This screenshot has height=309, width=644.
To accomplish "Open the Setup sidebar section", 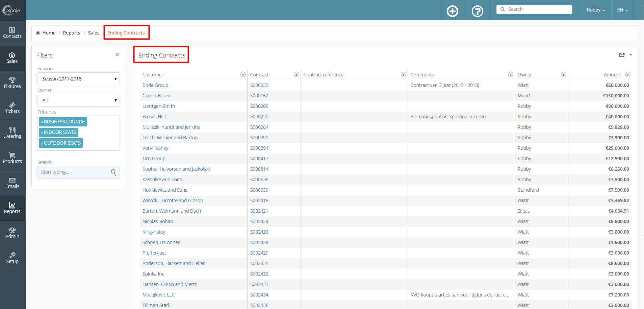I will 12,258.
